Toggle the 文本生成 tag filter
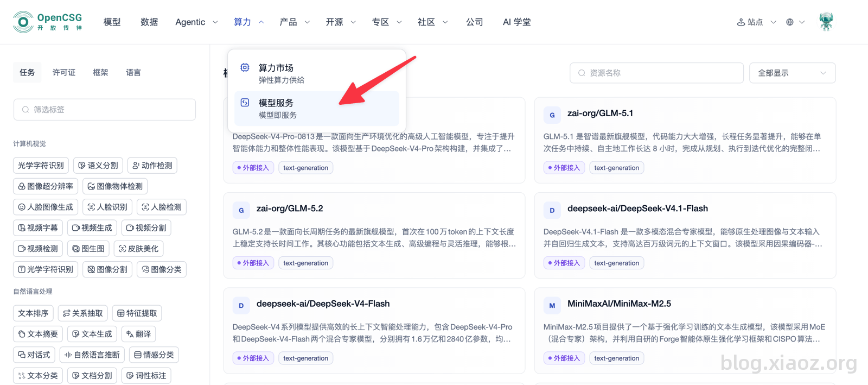The height and width of the screenshot is (385, 868). click(92, 334)
